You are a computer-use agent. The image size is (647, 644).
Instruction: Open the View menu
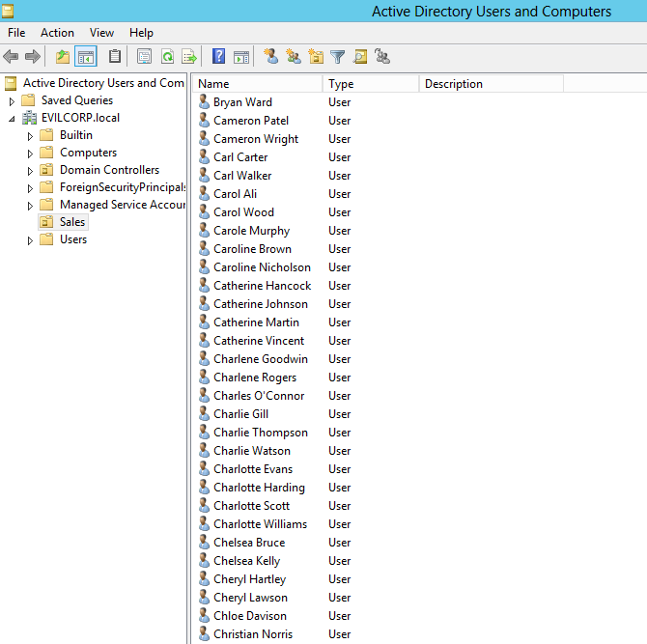coord(101,33)
